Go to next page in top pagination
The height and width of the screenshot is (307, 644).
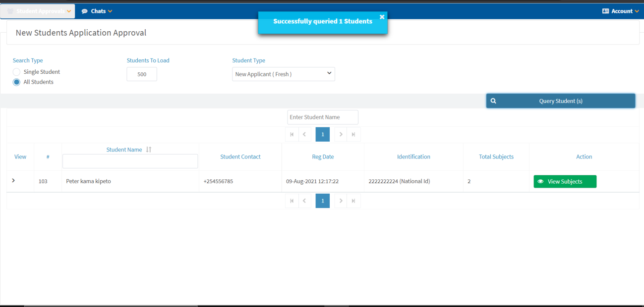pos(341,134)
